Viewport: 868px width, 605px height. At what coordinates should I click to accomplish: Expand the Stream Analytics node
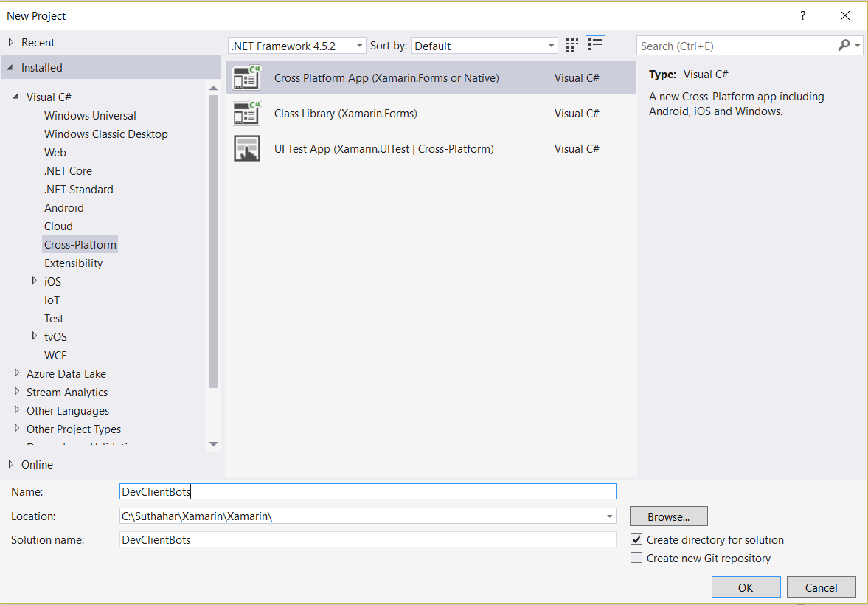coord(17,392)
